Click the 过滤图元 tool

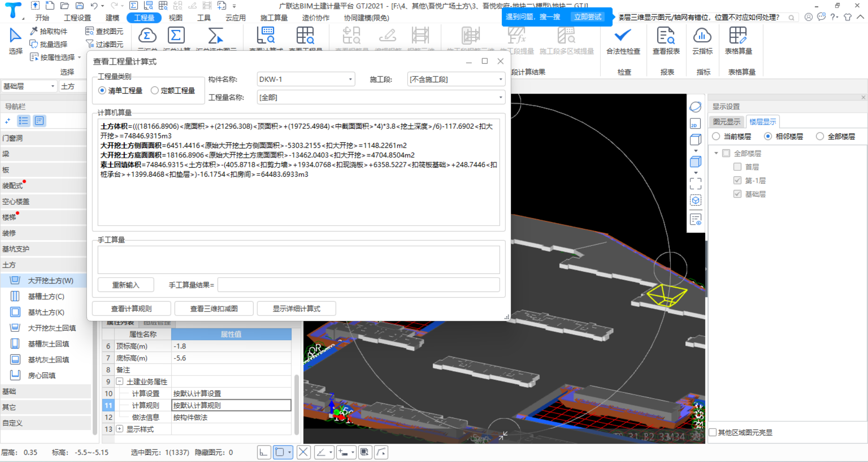[105, 44]
